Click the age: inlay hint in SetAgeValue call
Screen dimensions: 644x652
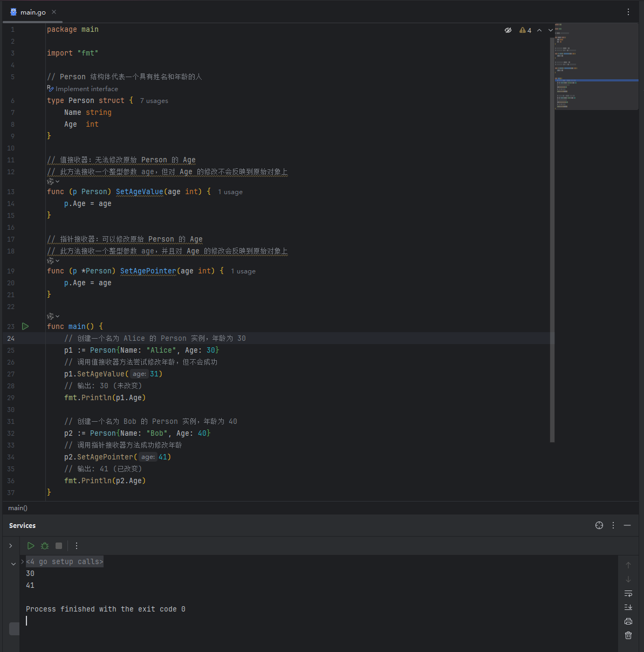(x=140, y=374)
